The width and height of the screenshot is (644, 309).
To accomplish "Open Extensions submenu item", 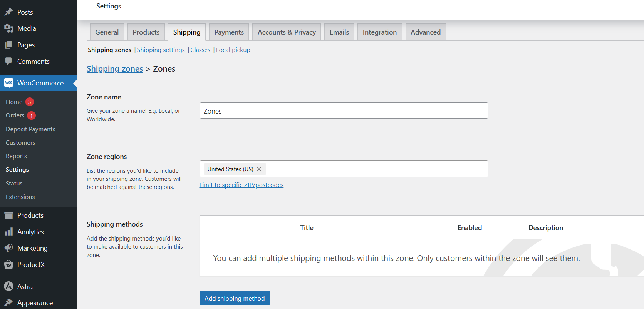I will click(20, 197).
